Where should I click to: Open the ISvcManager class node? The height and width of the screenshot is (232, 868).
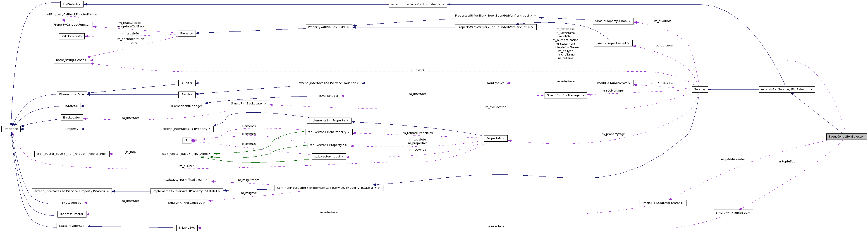click(x=329, y=95)
